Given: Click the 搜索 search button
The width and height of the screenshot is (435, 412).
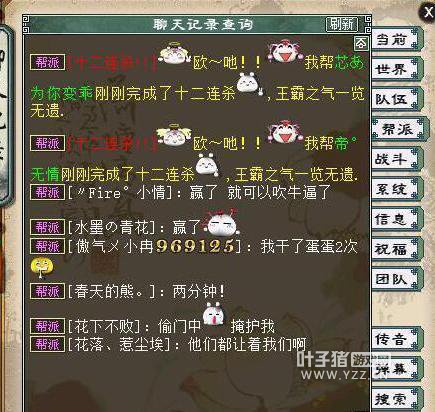Looking at the screenshot, I should pos(395,399).
